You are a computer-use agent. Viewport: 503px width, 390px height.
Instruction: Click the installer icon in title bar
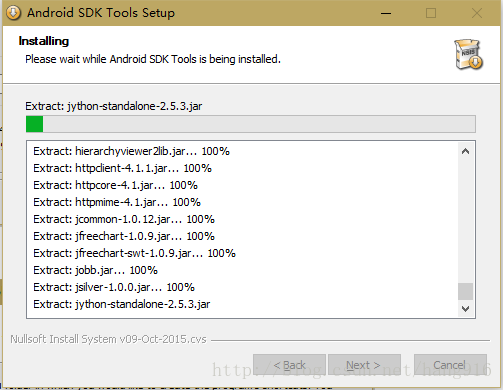[x=13, y=13]
